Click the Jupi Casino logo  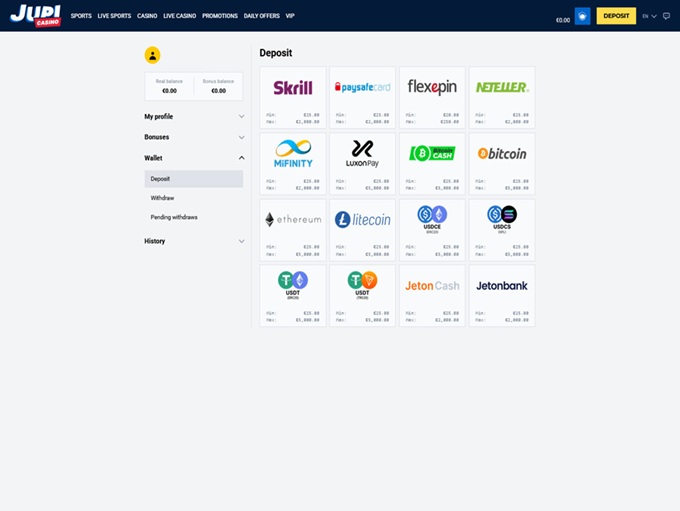coord(35,15)
